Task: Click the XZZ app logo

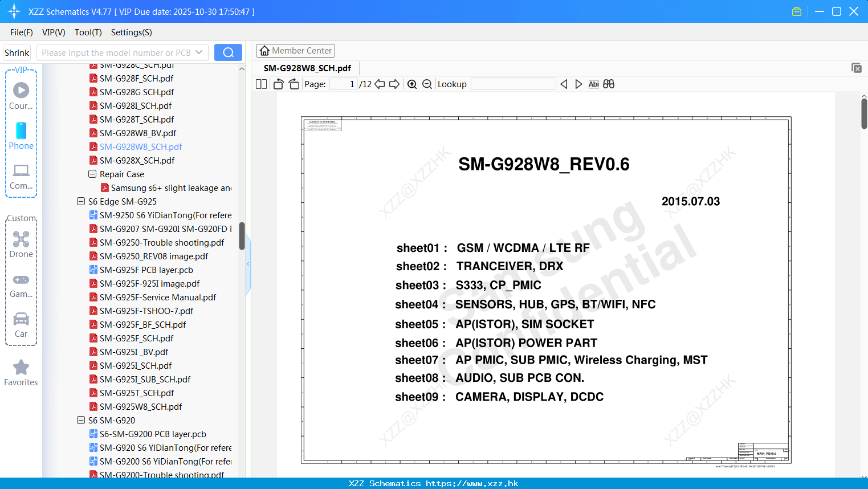Action: 14,11
